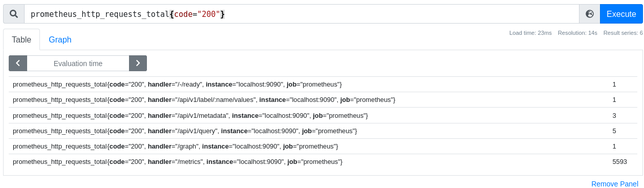Screen dimensions: 644x188
Task: Click the value 1 in the /-/ready row
Action: (614, 84)
